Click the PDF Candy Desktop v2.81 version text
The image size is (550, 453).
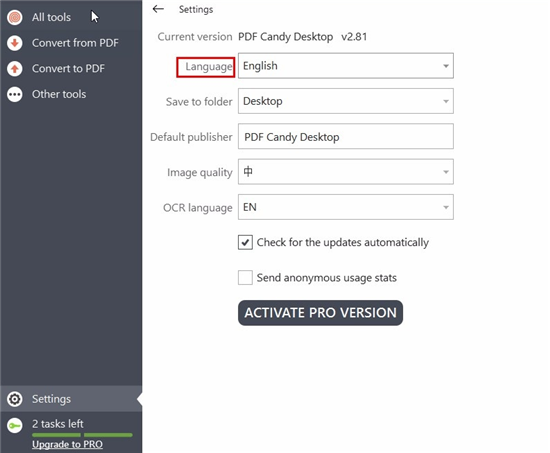pyautogui.click(x=302, y=36)
